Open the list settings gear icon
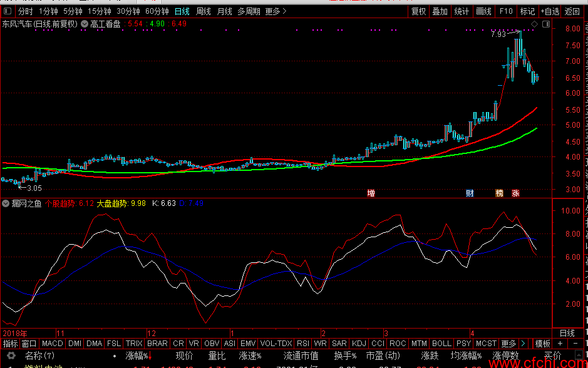The height and width of the screenshot is (368, 588). [11, 355]
